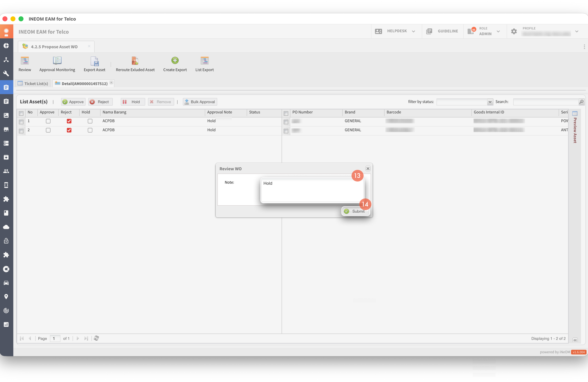Select the 4.2.5 Propose Asset WO tab
Viewport: 588px width, 382px height.
(x=54, y=47)
